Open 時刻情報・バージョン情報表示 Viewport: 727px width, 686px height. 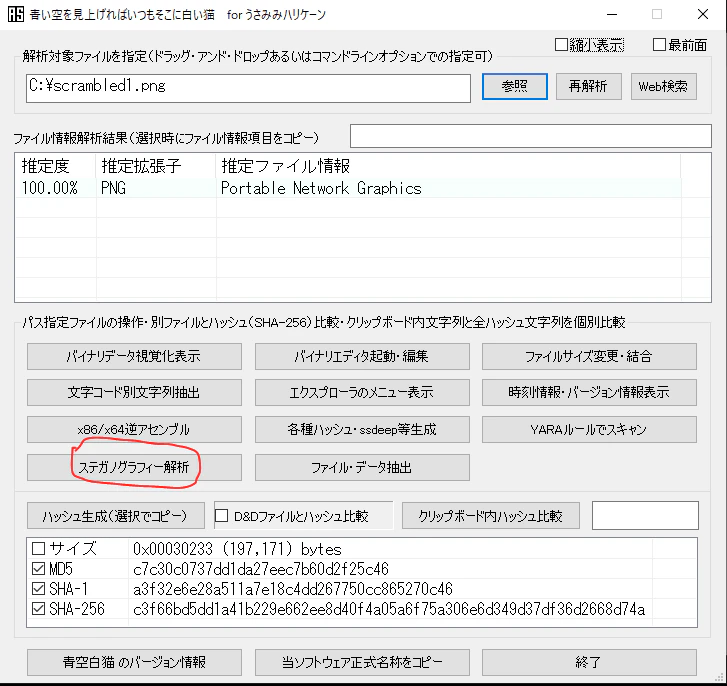tap(589, 393)
